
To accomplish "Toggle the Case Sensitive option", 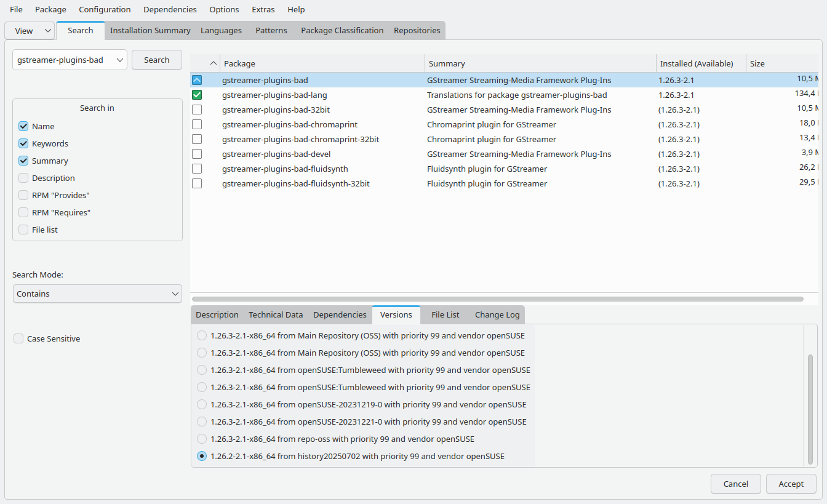I will point(18,338).
